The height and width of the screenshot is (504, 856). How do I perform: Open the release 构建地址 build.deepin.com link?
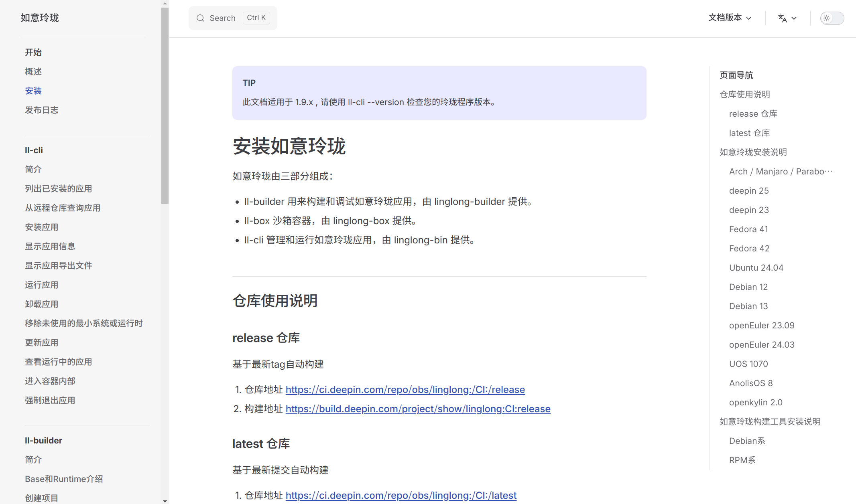click(418, 409)
